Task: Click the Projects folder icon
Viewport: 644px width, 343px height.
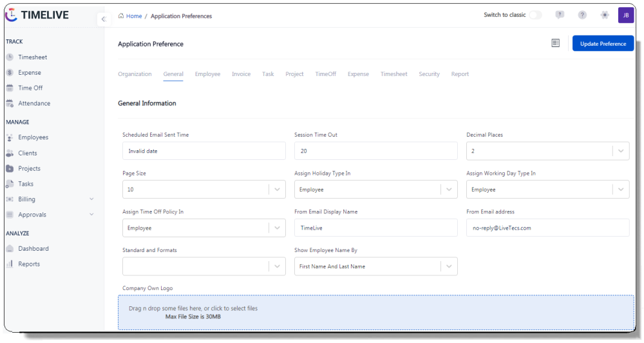Action: 10,169
